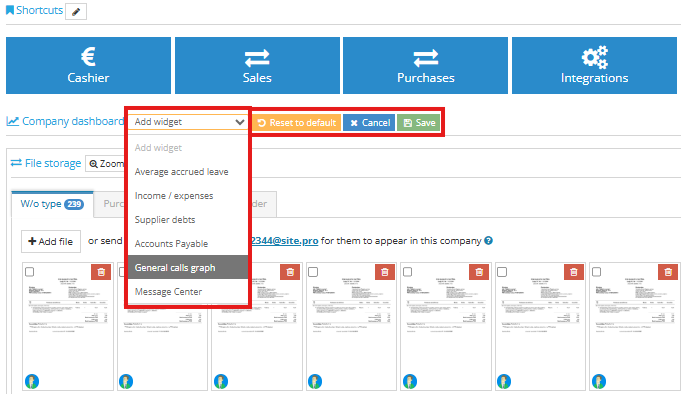Click the user avatar on seventh document
This screenshot has width=681, height=394.
pyautogui.click(x=598, y=381)
